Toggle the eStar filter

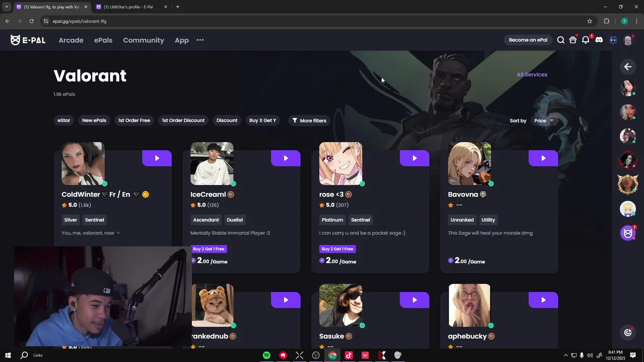tap(64, 121)
